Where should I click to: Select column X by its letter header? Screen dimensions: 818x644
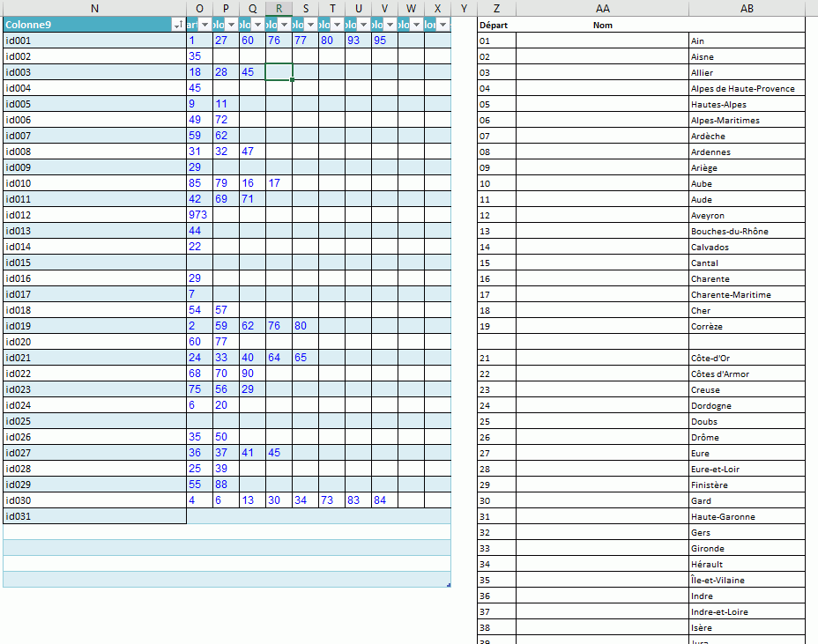(438, 8)
